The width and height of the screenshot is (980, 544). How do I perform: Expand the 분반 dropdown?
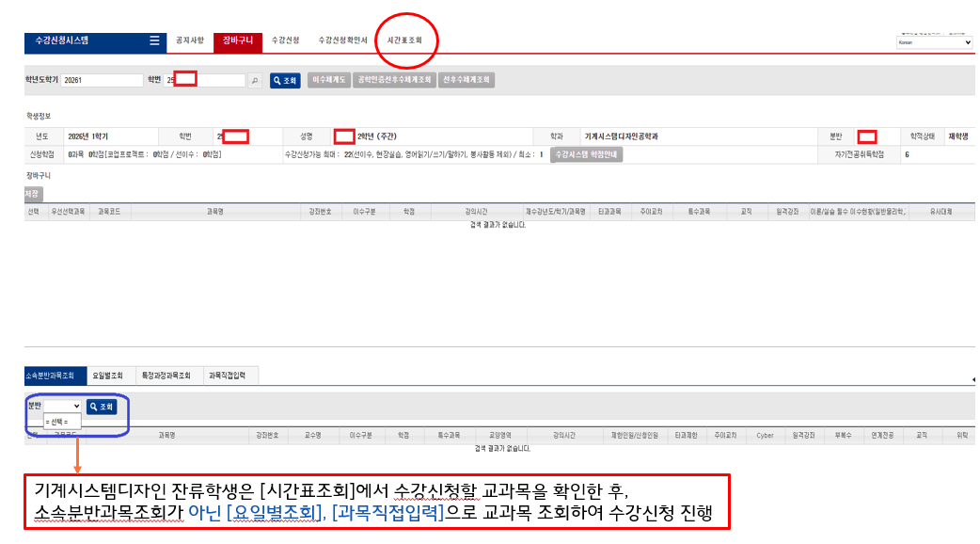pyautogui.click(x=63, y=407)
